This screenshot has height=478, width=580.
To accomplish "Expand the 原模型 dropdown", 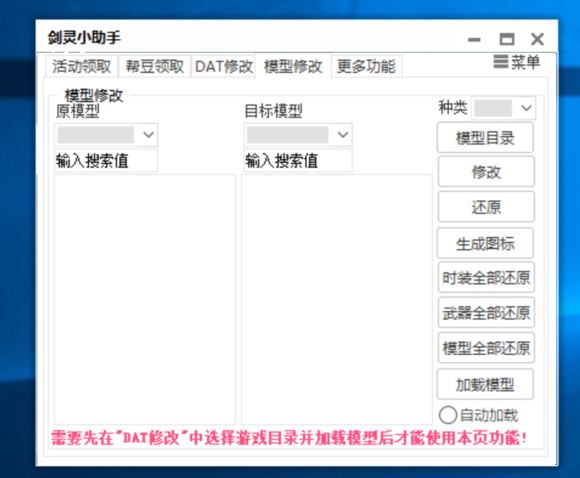I will point(106,135).
